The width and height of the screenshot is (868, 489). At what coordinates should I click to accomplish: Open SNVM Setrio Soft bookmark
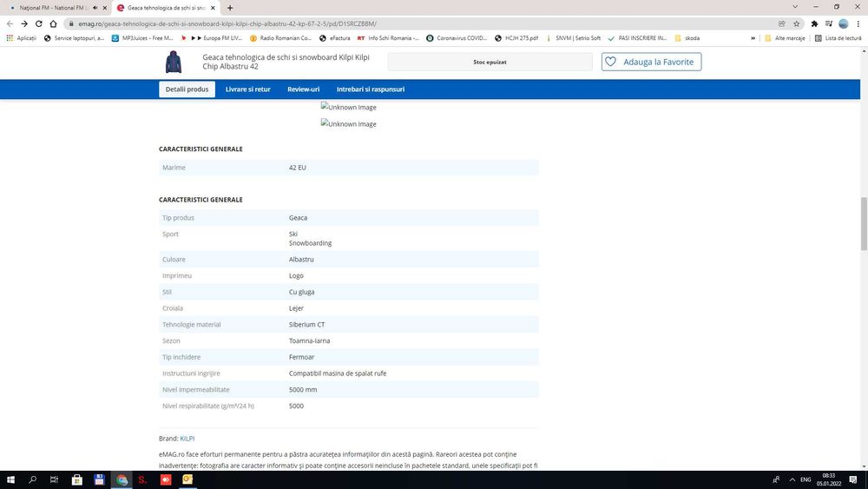click(x=573, y=38)
